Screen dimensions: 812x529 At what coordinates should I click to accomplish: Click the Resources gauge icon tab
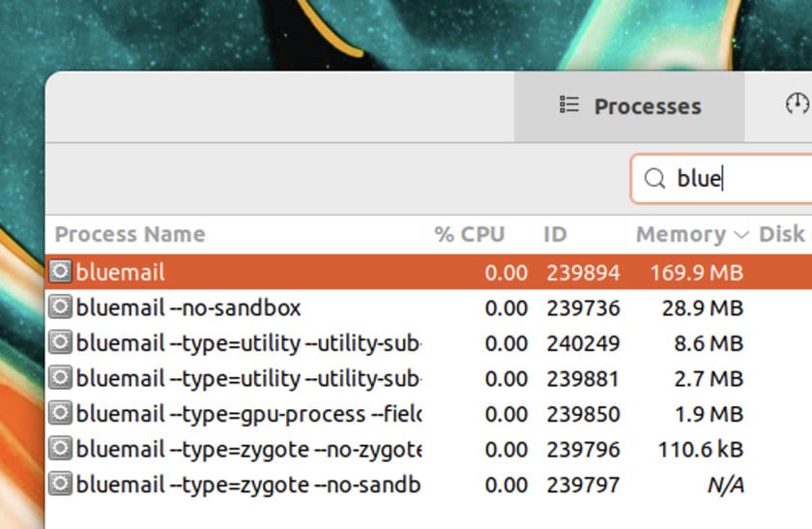(797, 103)
